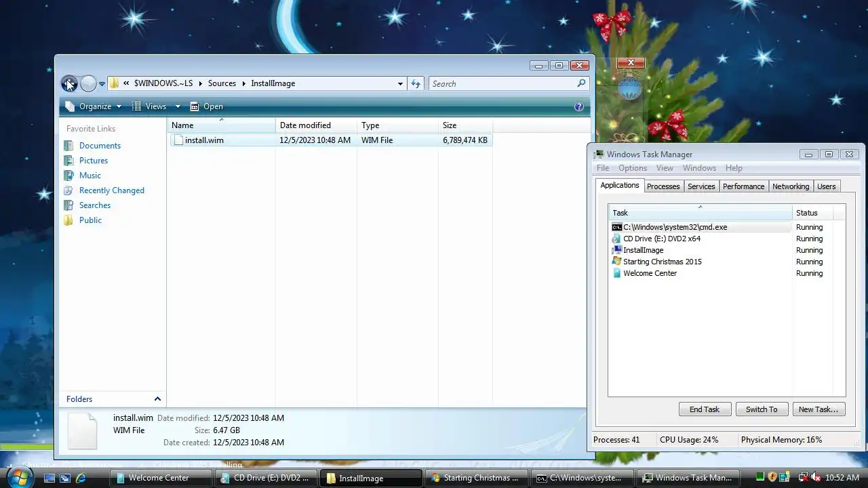868x488 pixels.
Task: Click the large file thumbnail in the details pane
Action: (x=83, y=430)
